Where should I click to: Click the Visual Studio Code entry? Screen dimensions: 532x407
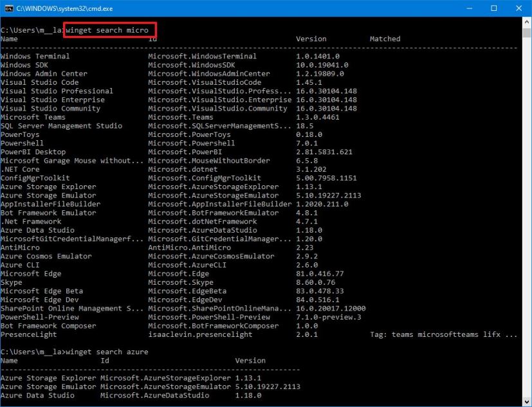[x=40, y=82]
